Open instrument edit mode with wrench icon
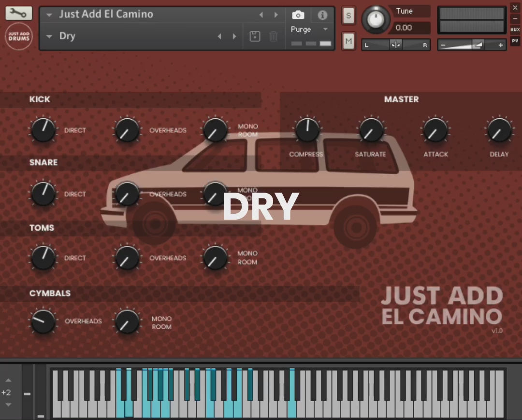 pyautogui.click(x=19, y=14)
